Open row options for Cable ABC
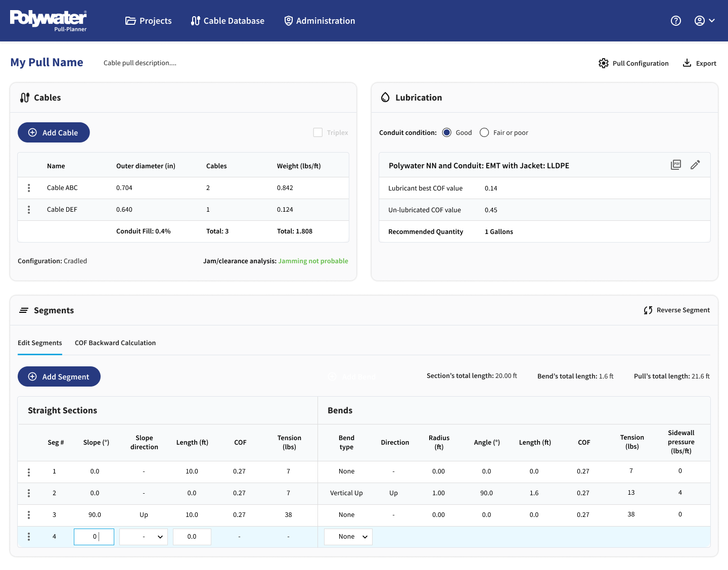Screen dimensions: 728x570 tap(29, 188)
